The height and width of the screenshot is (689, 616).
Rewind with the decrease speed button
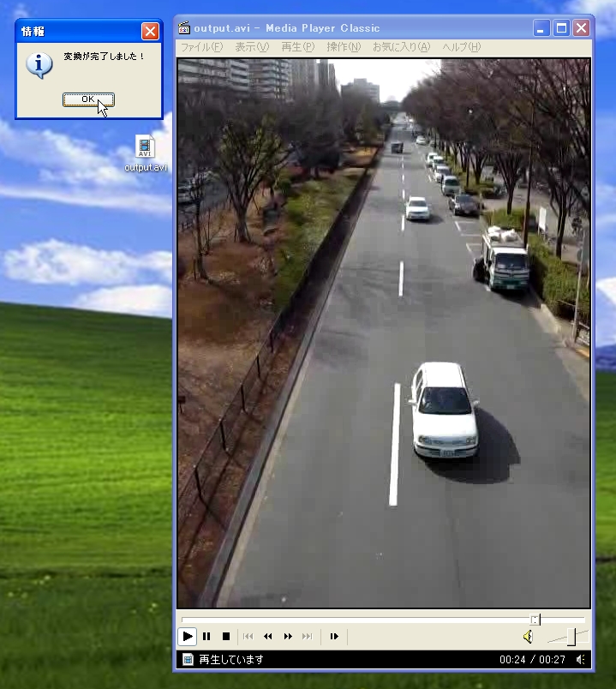tap(268, 636)
